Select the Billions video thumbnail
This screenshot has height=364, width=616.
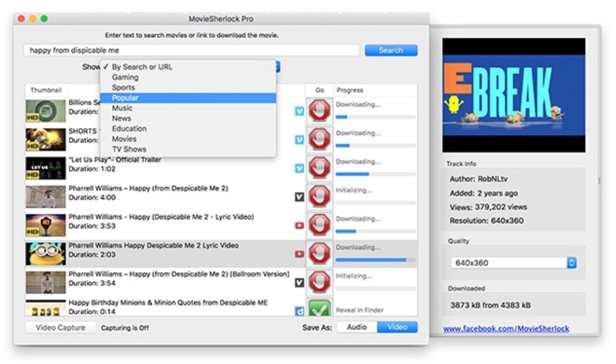(x=46, y=111)
